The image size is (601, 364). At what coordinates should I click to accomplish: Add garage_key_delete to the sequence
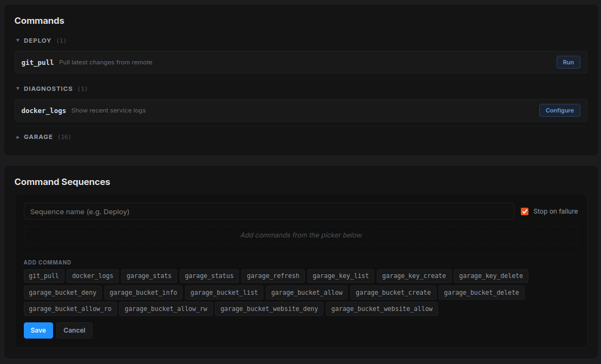(491, 276)
